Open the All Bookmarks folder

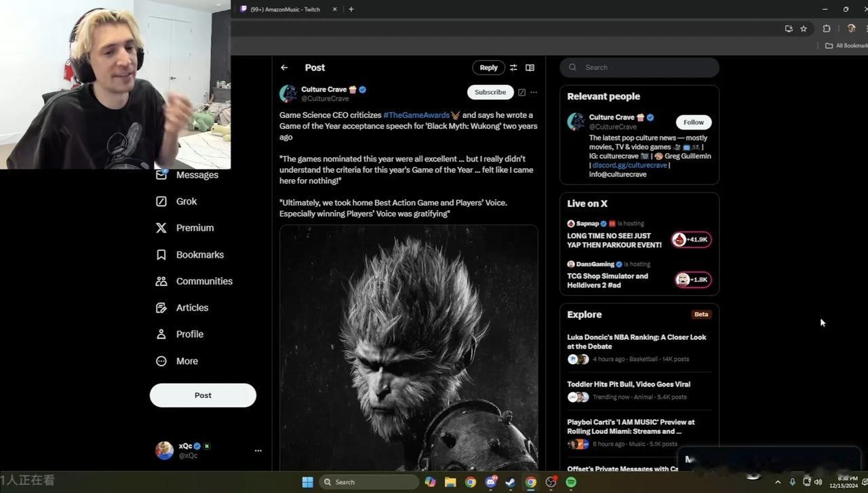846,45
